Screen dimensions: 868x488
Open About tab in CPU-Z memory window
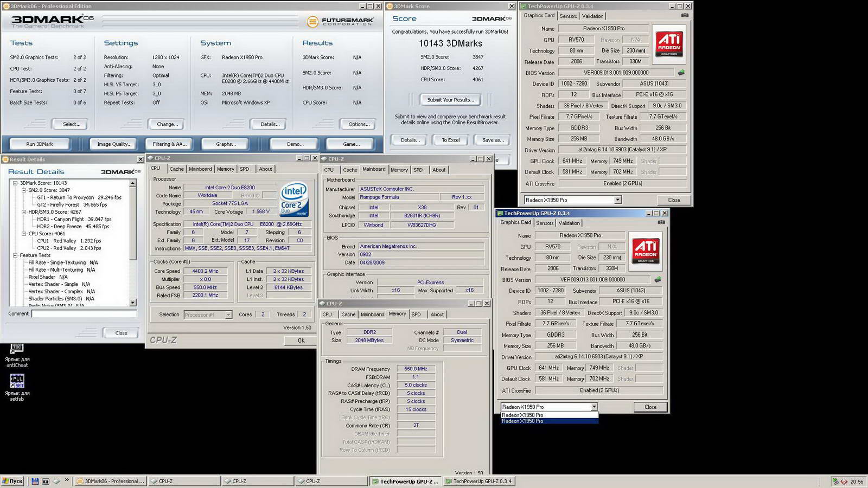437,314
